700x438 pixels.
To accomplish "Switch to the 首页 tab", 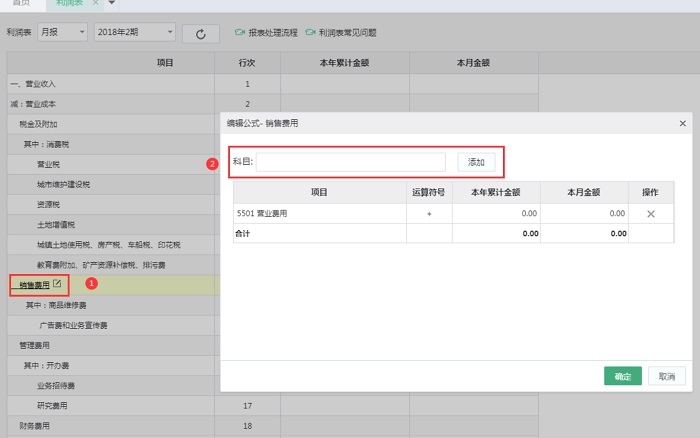I will 21,4.
